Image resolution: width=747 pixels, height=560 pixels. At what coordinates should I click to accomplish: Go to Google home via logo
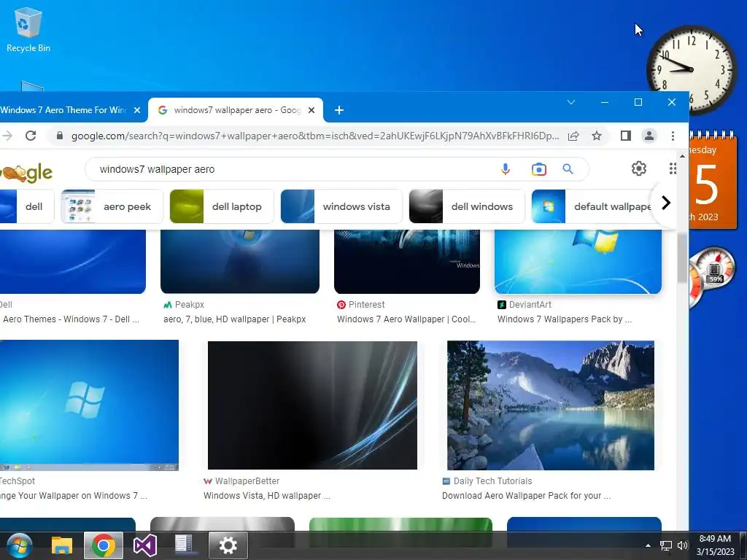26,174
